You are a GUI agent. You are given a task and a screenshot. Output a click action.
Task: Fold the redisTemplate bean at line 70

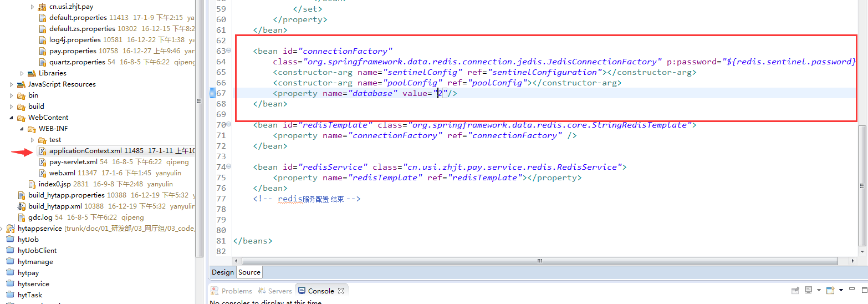pos(229,125)
